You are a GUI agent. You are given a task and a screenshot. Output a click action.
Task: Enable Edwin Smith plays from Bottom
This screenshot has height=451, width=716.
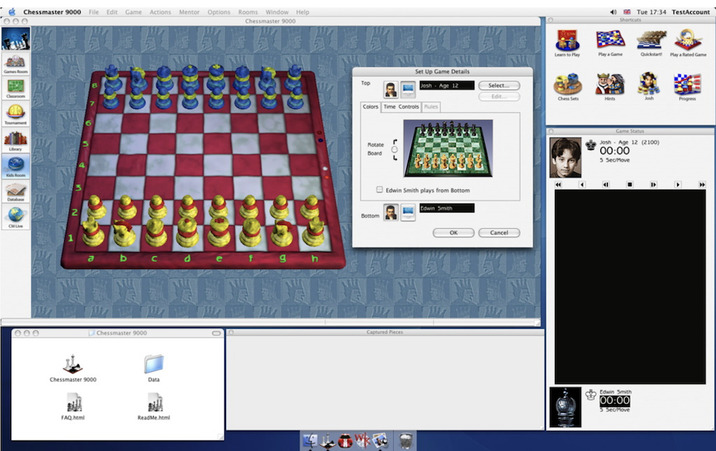click(379, 189)
